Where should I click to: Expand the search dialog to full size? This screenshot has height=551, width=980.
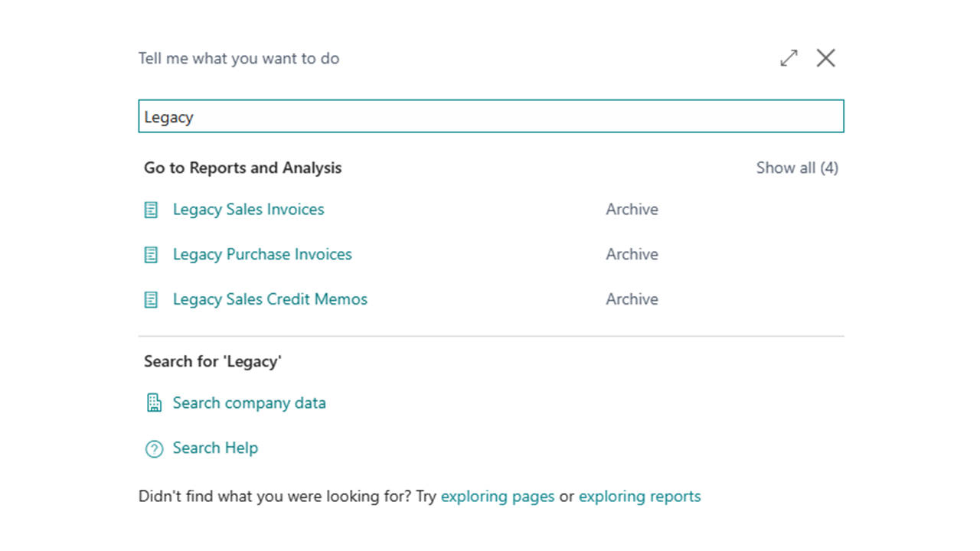point(789,58)
